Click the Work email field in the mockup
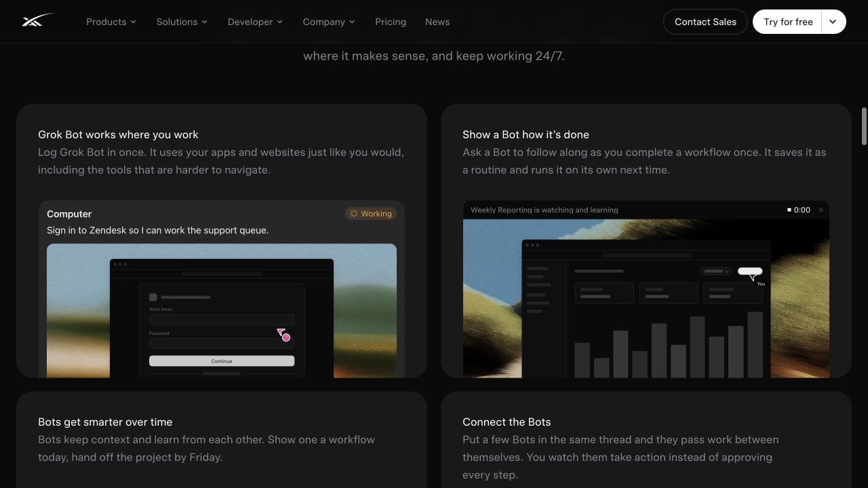868x488 pixels. click(x=222, y=319)
